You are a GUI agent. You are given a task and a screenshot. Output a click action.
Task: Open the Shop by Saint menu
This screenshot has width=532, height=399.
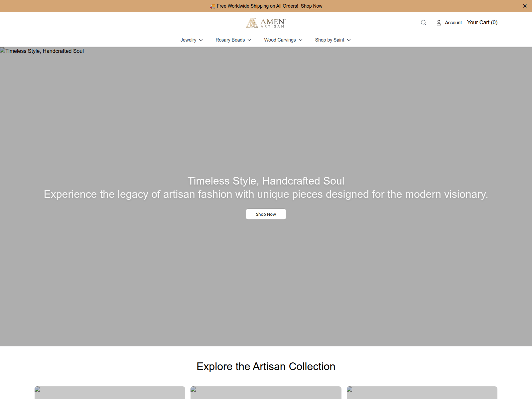pos(330,40)
